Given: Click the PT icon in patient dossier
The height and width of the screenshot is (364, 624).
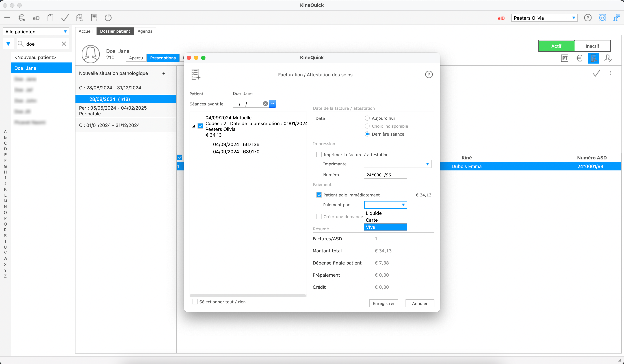Looking at the screenshot, I should click(565, 58).
